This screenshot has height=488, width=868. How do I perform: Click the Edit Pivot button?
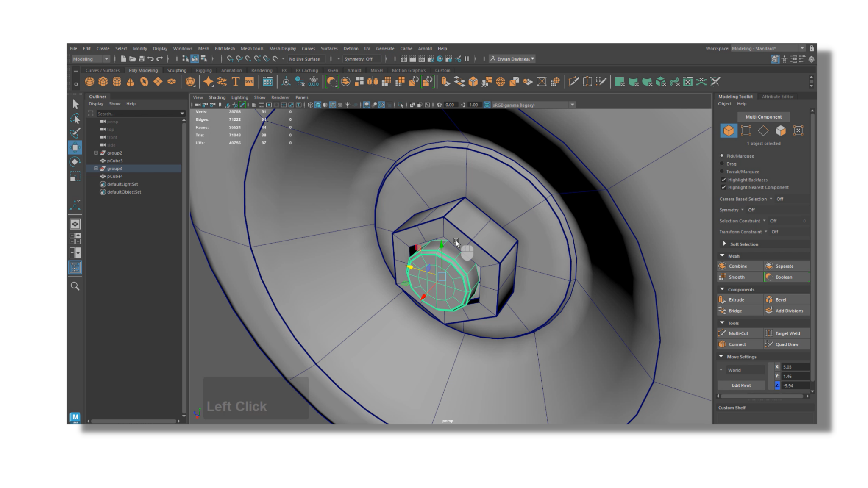tap(741, 385)
